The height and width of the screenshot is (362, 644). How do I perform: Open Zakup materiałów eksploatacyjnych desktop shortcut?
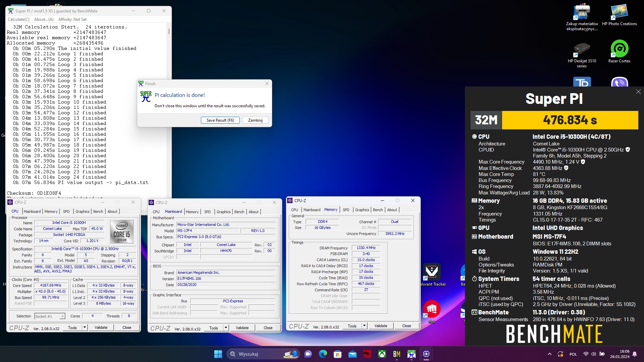click(x=582, y=17)
